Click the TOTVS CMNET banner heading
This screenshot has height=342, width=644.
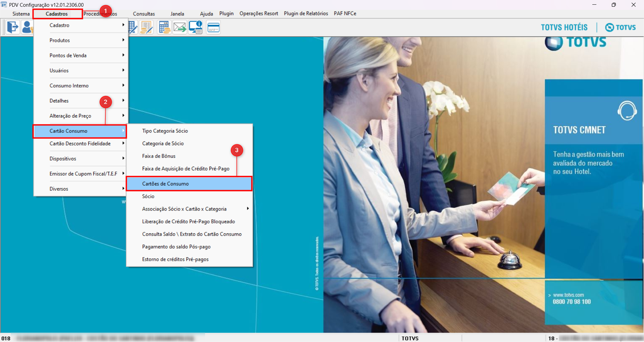pos(580,130)
